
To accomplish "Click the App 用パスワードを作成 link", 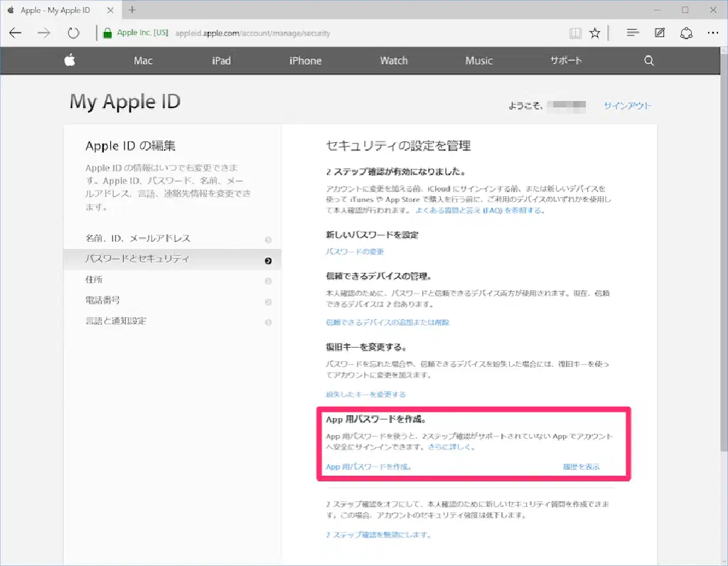I will [x=368, y=467].
